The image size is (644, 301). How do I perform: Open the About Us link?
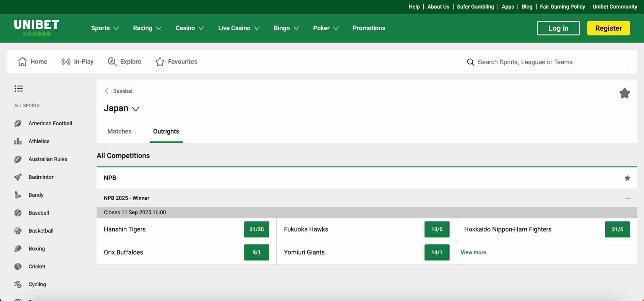point(438,7)
